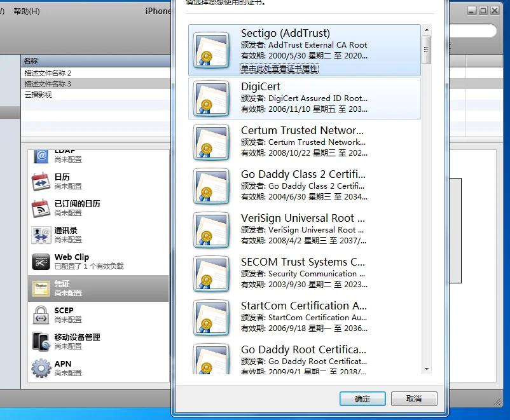Viewport: 510px width, 420px height.
Task: Click the Go Daddy Class 2 certificate icon
Action: [211, 186]
